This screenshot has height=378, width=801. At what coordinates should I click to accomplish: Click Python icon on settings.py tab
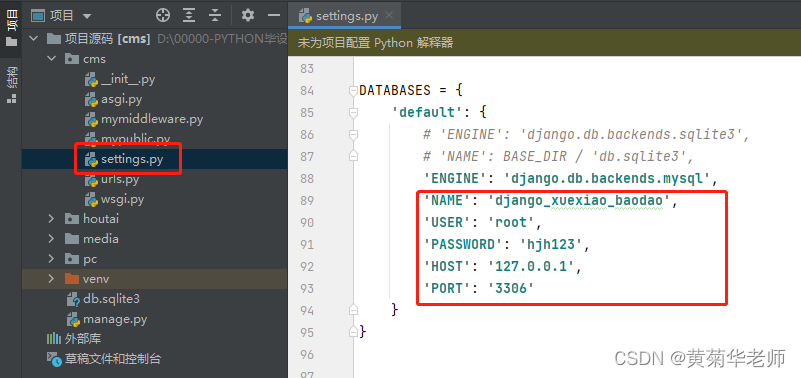click(x=305, y=16)
